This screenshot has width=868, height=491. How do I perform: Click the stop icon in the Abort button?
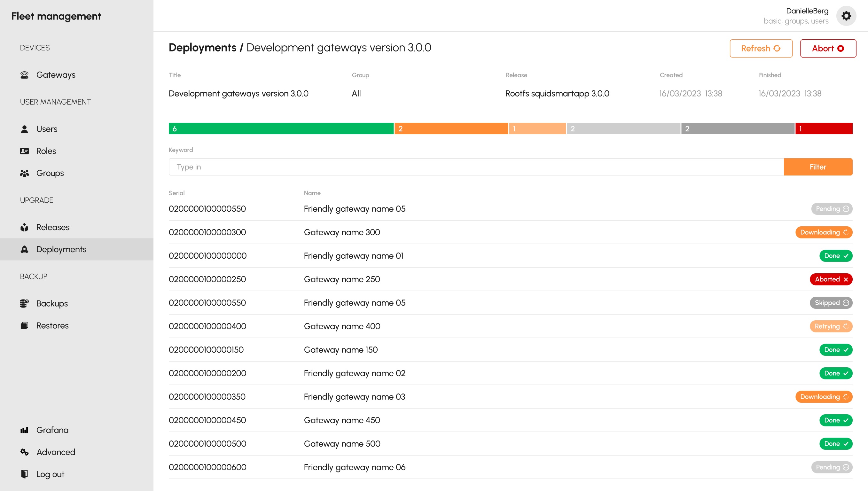841,49
